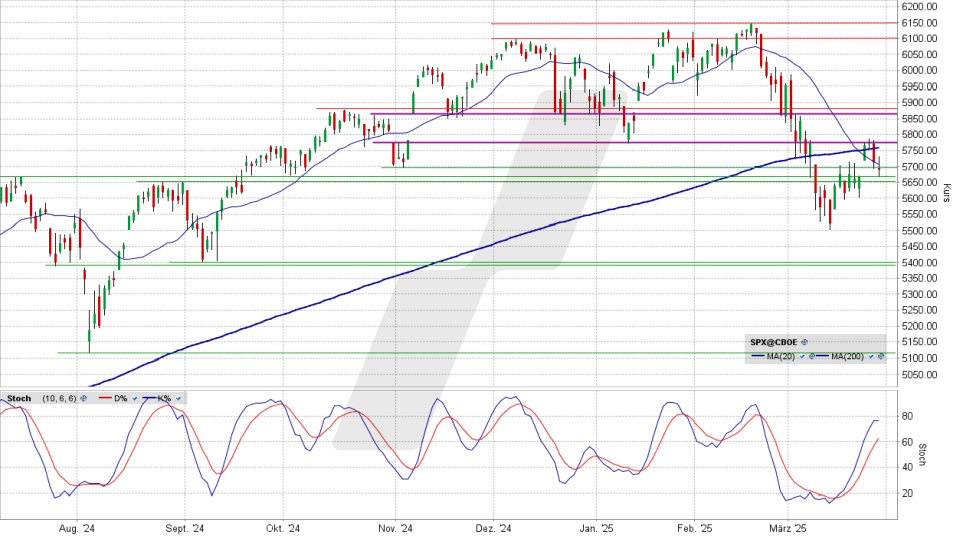The image size is (960, 540).
Task: Click the Sept. '24 date label
Action: coord(185,529)
